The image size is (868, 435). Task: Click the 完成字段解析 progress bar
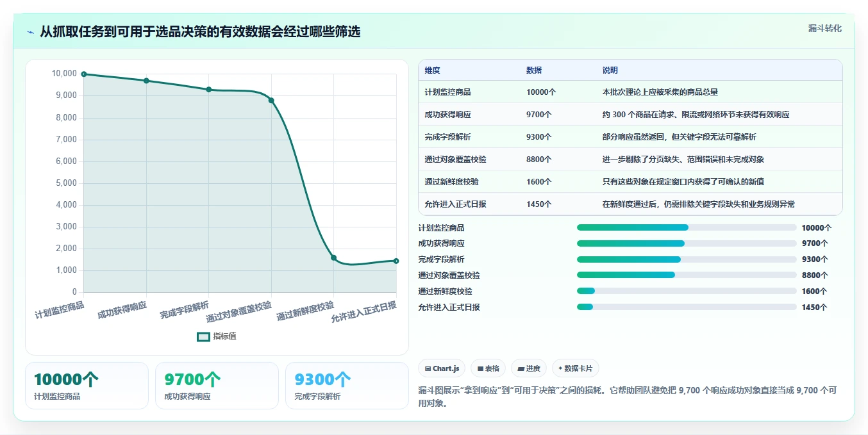tap(687, 259)
